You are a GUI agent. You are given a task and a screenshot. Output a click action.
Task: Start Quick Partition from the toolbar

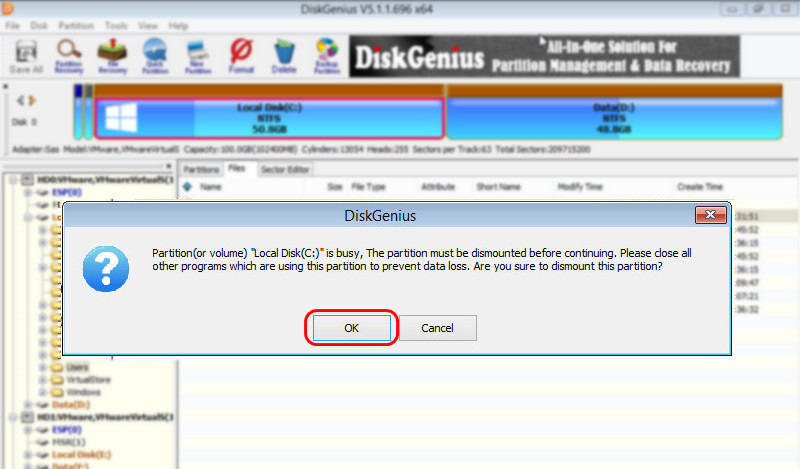point(155,57)
